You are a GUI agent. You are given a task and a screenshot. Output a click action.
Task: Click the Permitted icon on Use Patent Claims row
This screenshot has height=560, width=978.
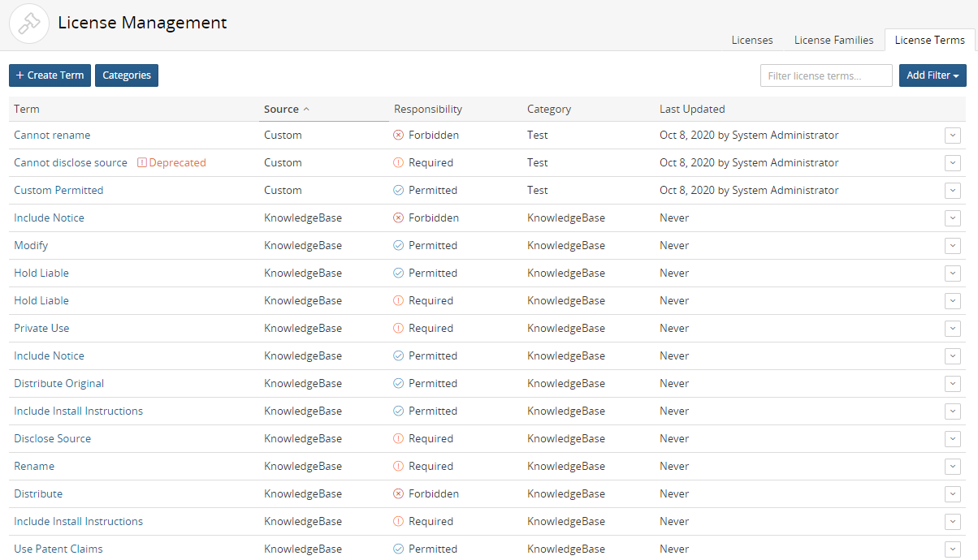[398, 549]
